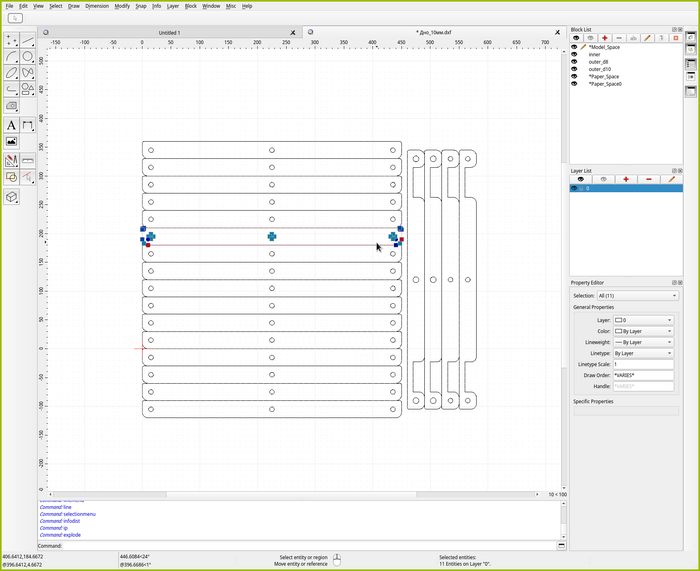700x571 pixels.
Task: Open the Selection dropdown in Property Editor
Action: tap(637, 296)
